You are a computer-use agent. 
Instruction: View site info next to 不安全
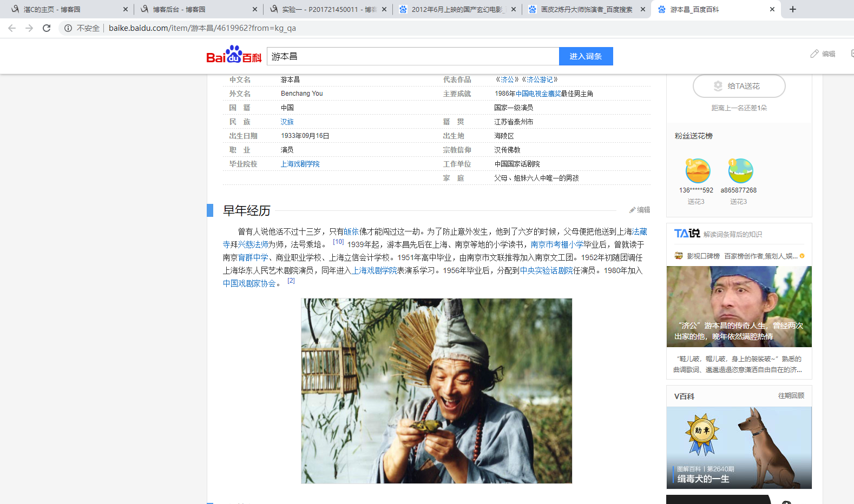click(x=68, y=28)
